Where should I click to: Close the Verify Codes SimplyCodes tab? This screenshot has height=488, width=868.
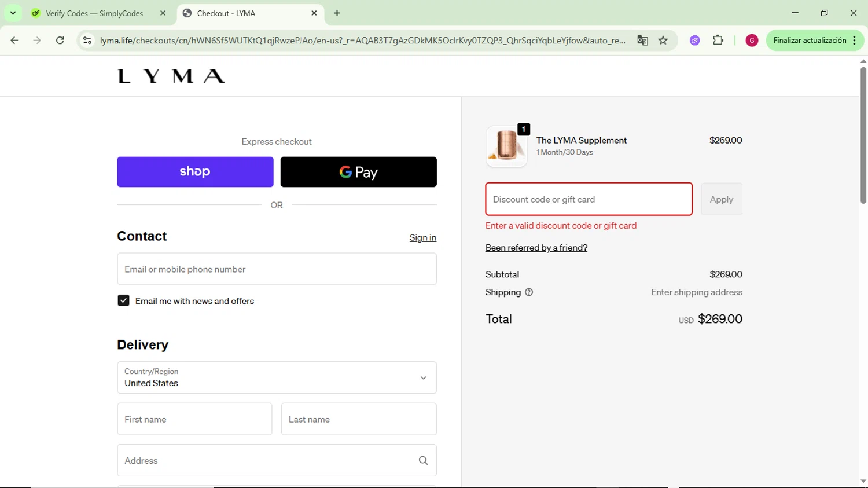[x=163, y=13]
